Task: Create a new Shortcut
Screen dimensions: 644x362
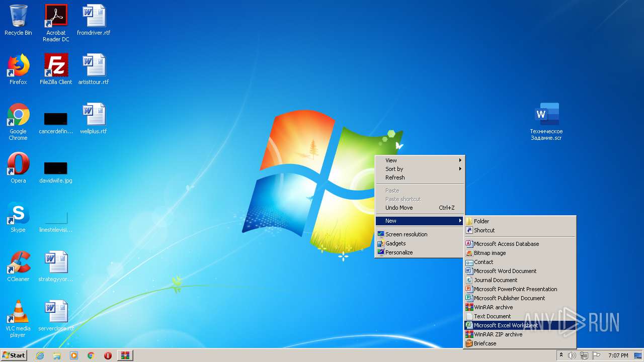Action: (x=520, y=230)
